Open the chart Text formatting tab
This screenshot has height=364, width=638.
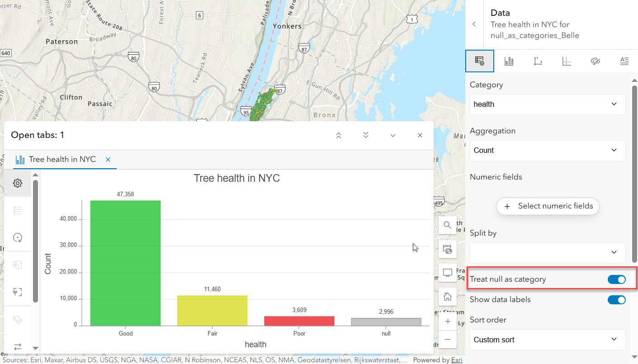tap(624, 61)
